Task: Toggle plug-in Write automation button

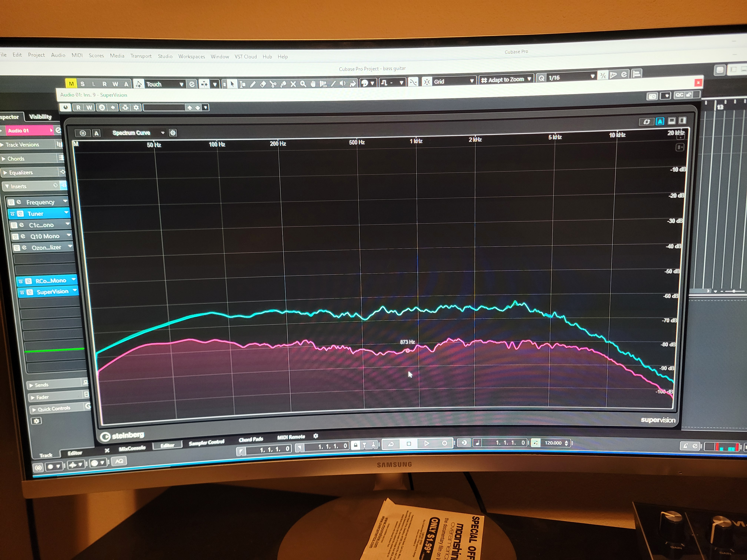Action: click(x=89, y=107)
